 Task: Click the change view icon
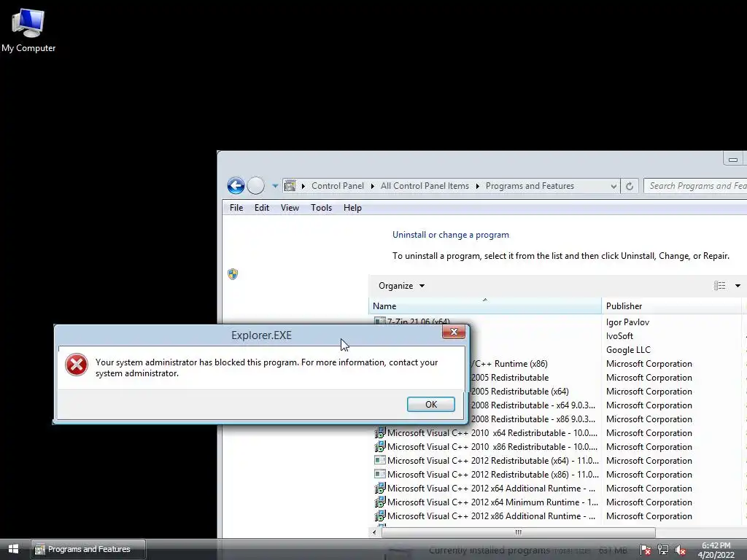click(719, 286)
